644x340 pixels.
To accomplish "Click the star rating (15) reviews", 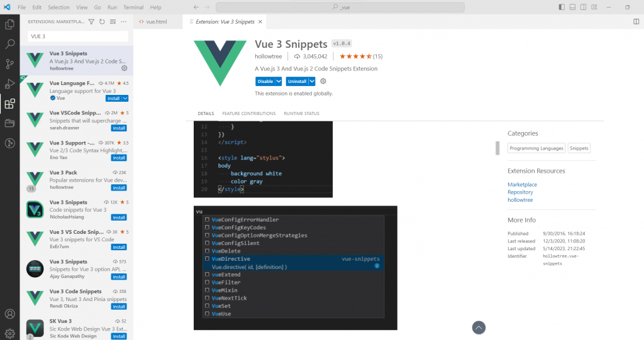I will [x=360, y=57].
